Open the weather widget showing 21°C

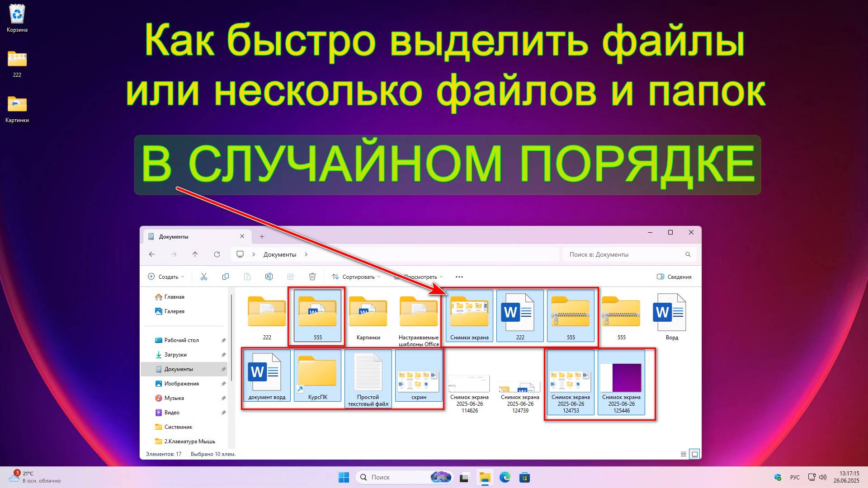coord(34,477)
